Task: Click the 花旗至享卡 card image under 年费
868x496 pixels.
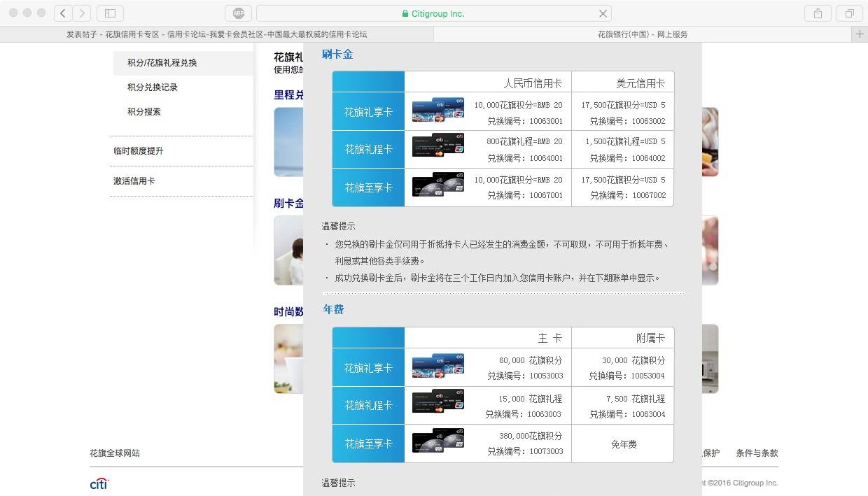Action: tap(438, 442)
